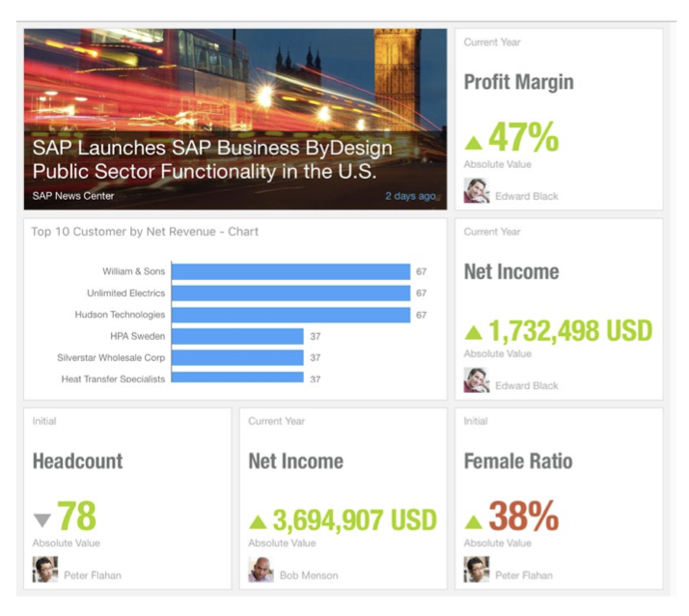Click the Unlimited Electrics customer label
The height and width of the screenshot is (616, 689).
point(125,293)
